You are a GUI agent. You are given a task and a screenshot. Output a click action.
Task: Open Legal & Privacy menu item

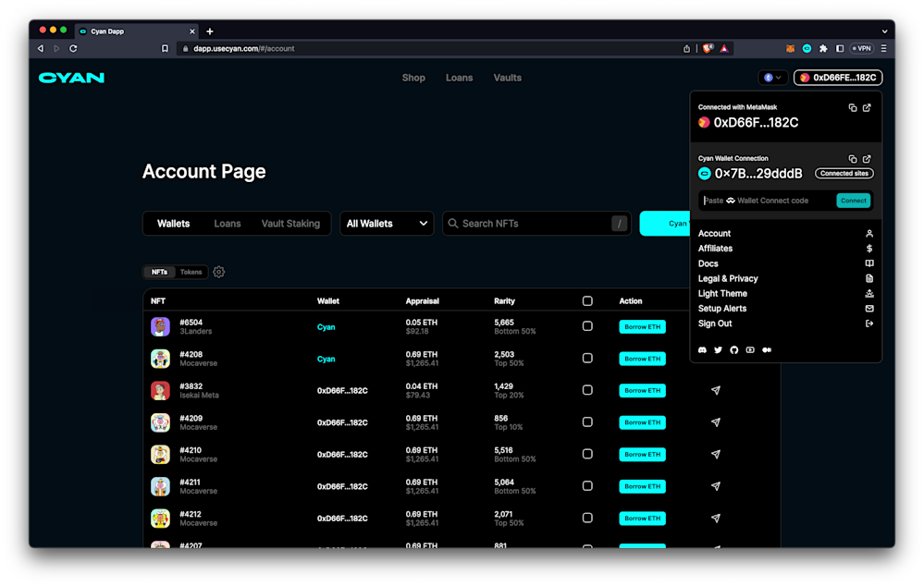785,278
